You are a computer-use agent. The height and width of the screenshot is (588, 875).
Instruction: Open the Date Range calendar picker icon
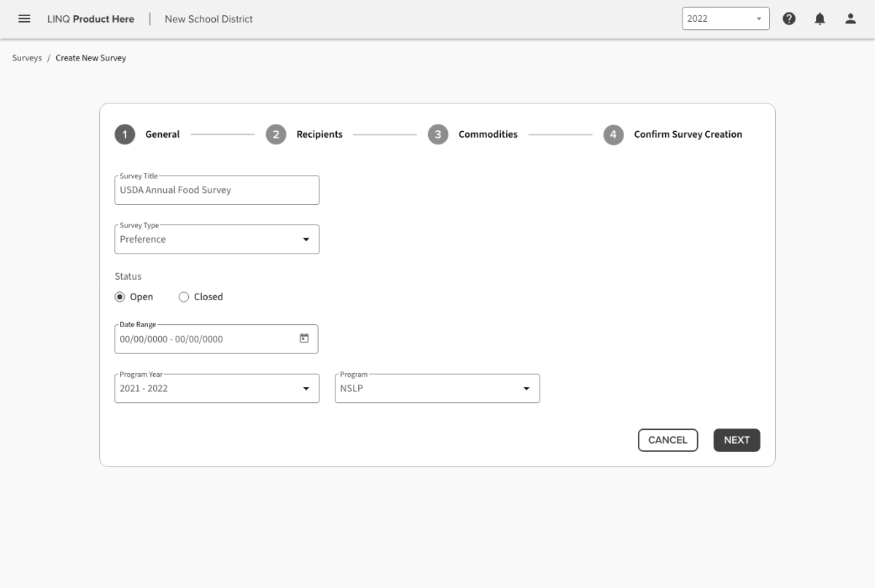(304, 339)
